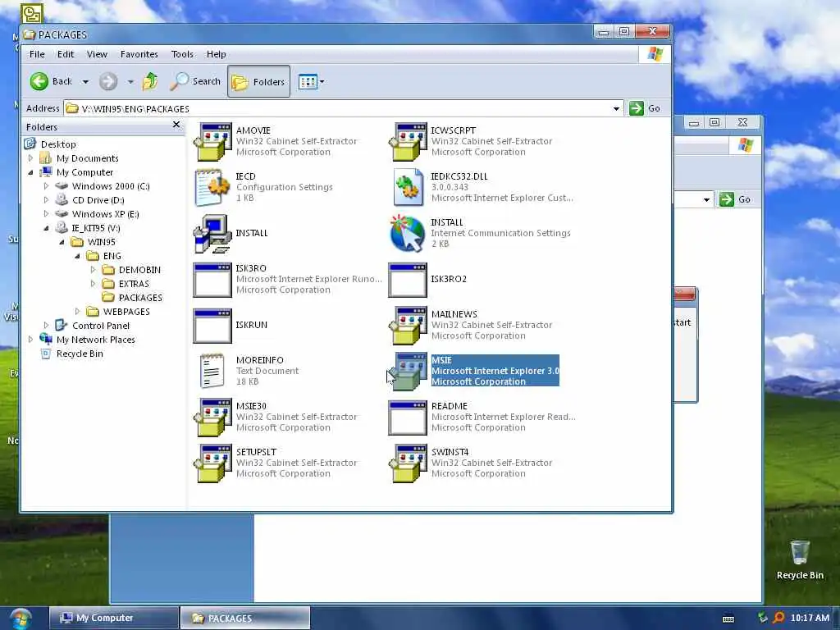Expand the Address bar dropdown list
This screenshot has height=630, width=840.
tap(616, 109)
